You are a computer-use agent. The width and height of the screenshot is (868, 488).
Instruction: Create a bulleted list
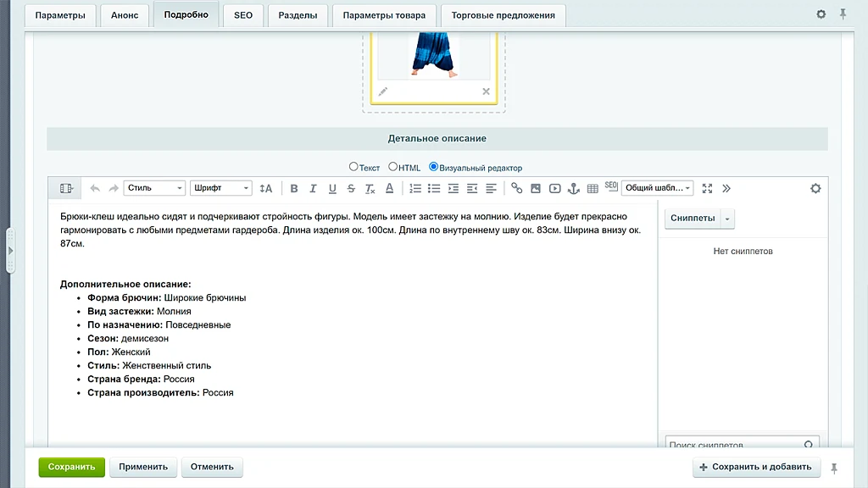[434, 189]
